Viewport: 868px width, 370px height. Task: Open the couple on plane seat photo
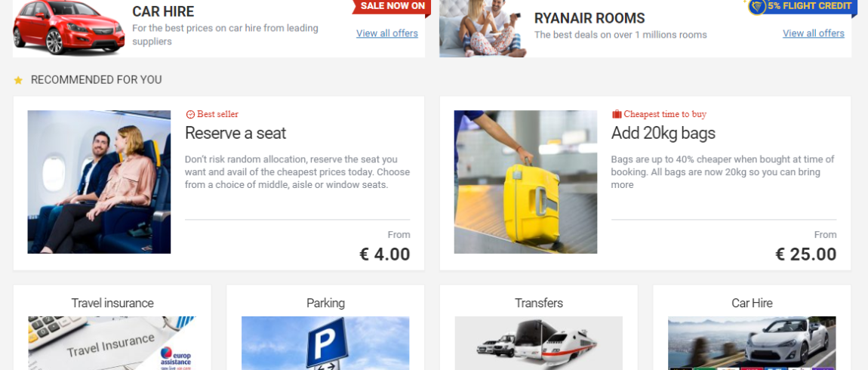click(99, 182)
